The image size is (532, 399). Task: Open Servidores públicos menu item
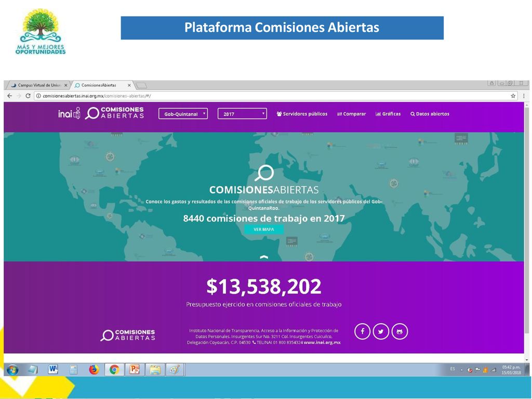point(302,114)
